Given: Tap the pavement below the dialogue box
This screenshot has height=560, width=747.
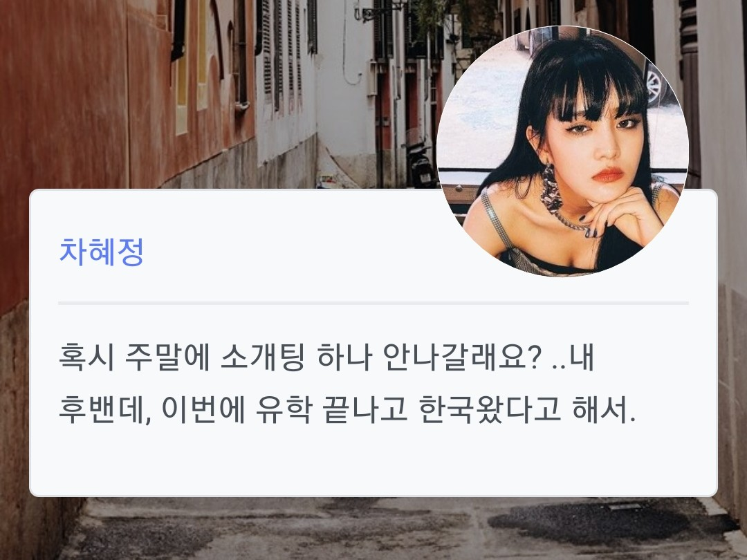Looking at the screenshot, I should pyautogui.click(x=373, y=529).
